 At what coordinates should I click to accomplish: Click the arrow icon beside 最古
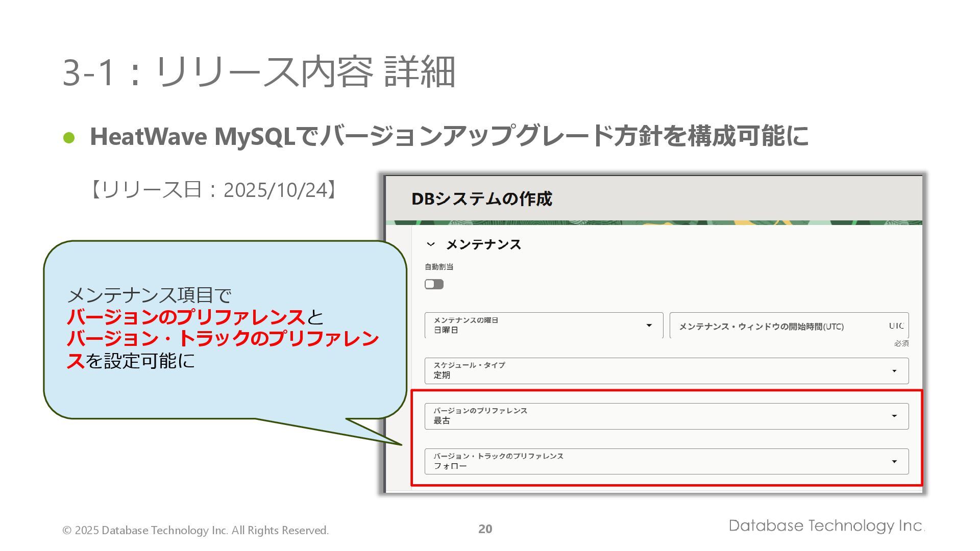point(894,416)
